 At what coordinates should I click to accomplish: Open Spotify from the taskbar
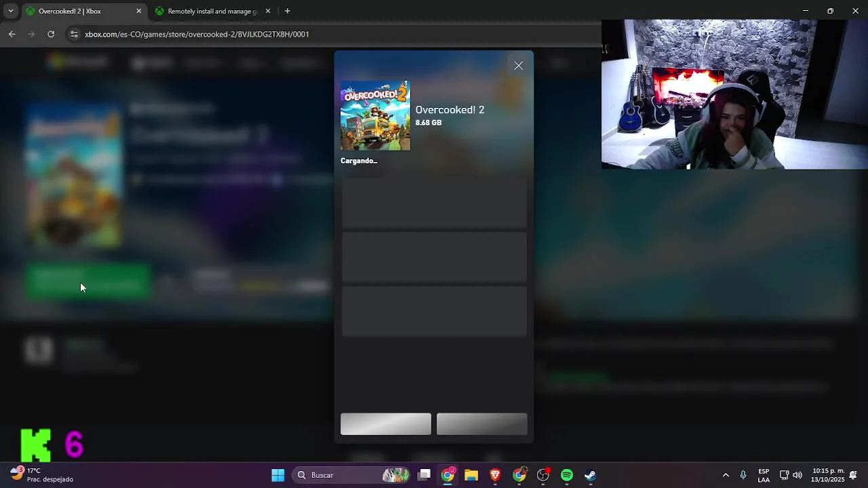(567, 475)
